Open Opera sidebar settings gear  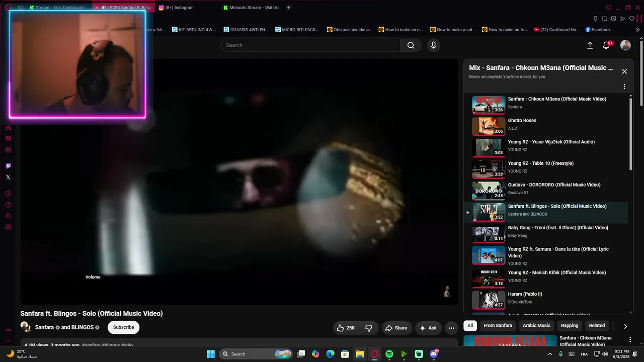click(x=8, y=227)
